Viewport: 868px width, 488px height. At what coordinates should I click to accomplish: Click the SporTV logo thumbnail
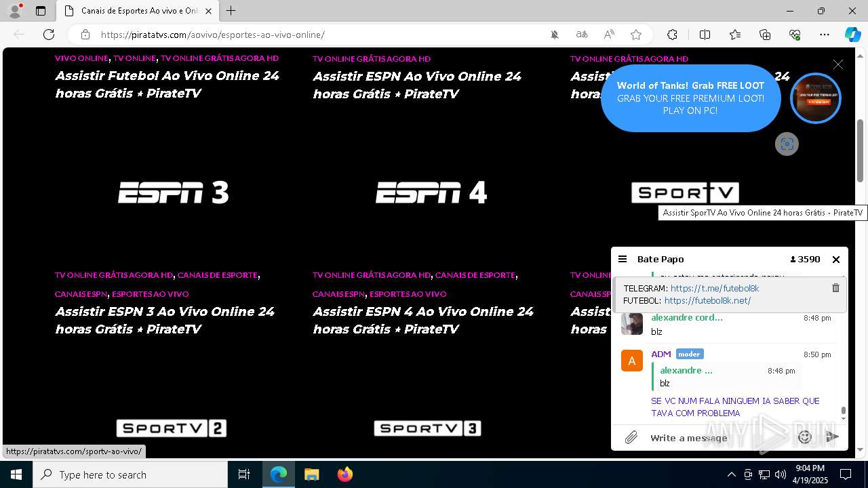[x=685, y=192]
